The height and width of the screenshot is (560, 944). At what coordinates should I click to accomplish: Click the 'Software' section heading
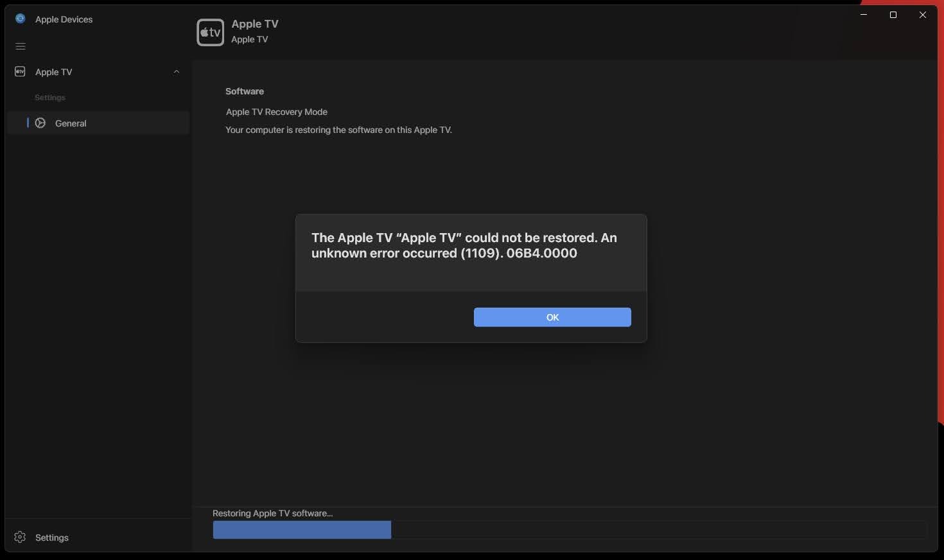(245, 91)
